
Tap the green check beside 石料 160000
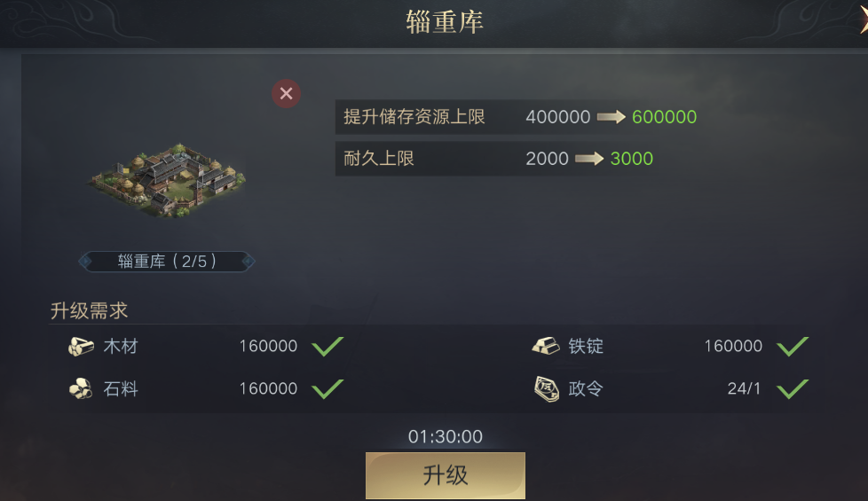(327, 388)
